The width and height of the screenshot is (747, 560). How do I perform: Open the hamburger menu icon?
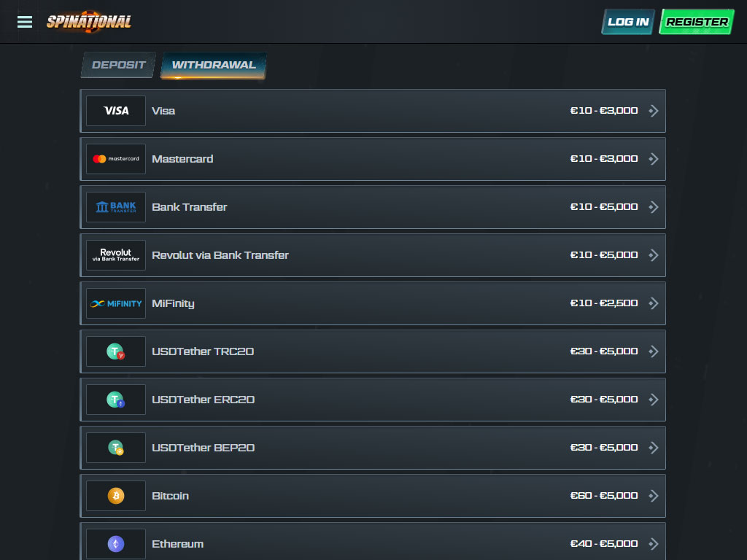point(25,22)
